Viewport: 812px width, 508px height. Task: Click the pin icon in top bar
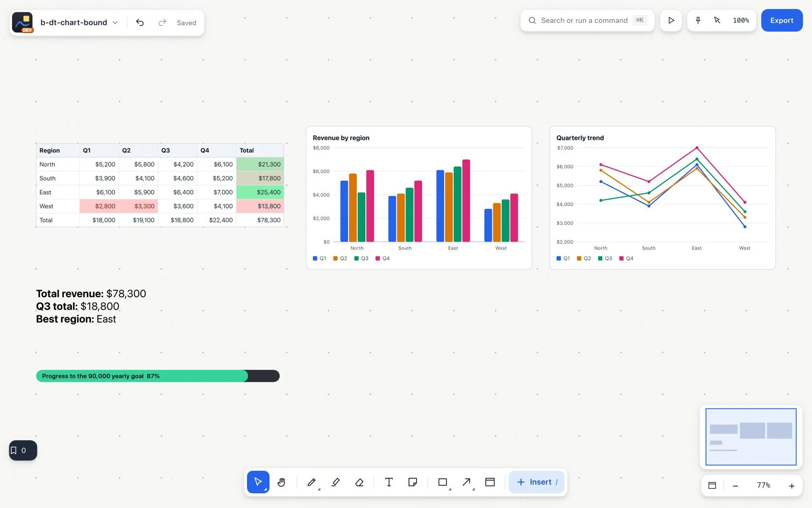point(698,20)
